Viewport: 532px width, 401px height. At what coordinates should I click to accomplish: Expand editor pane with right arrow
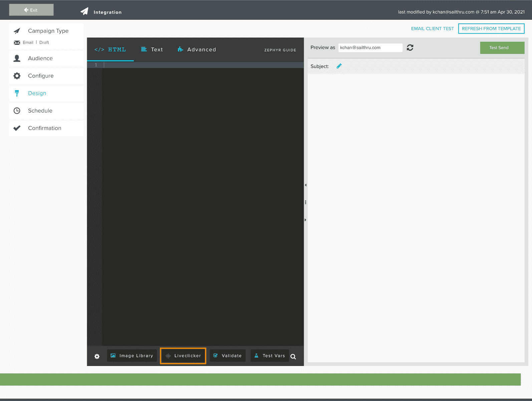[x=305, y=220]
